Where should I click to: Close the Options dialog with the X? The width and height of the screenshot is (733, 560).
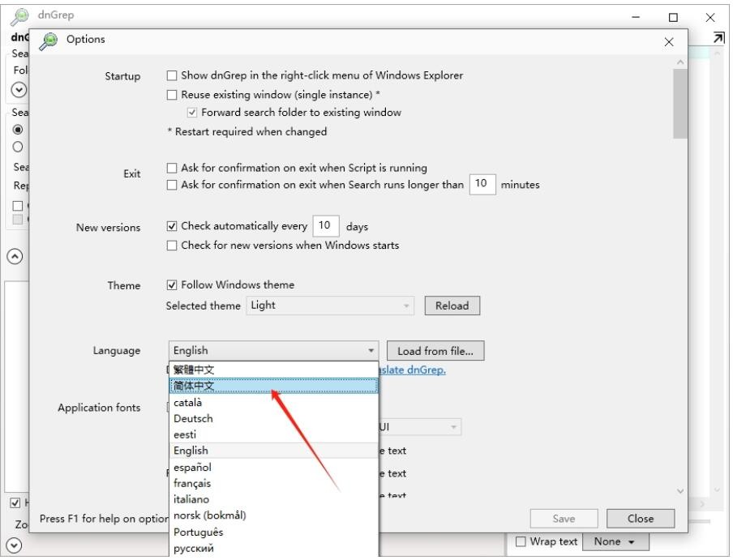coord(669,42)
